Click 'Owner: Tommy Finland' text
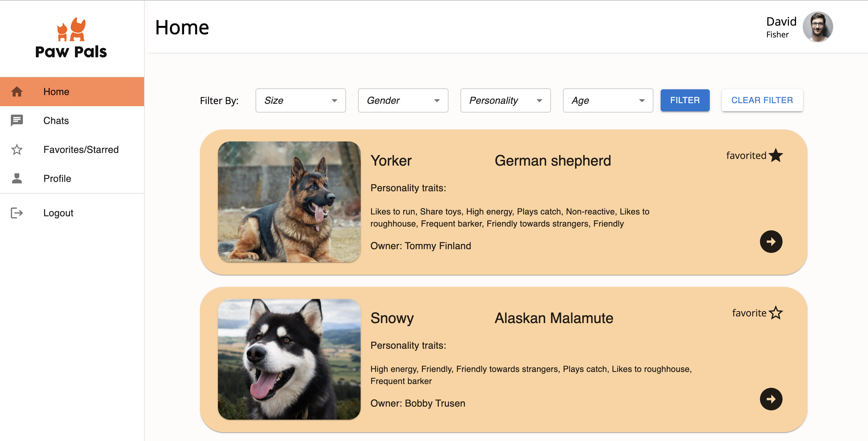Screen dimensions: 868x441 point(420,246)
